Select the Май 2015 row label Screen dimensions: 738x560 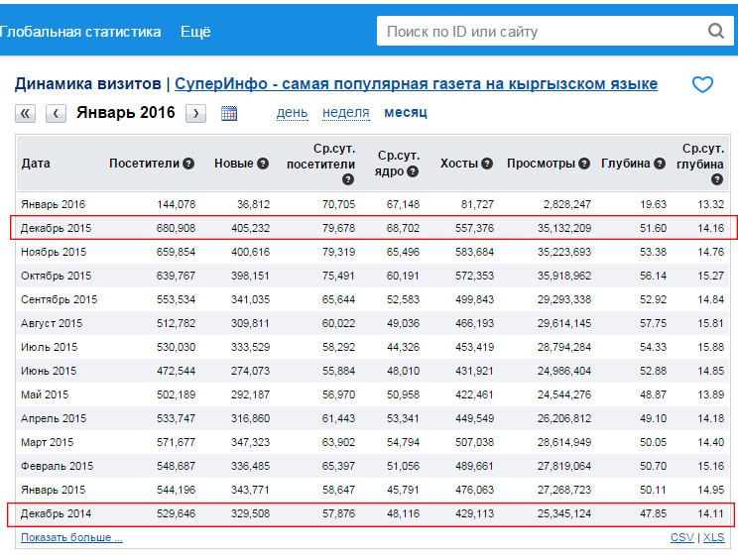click(x=45, y=394)
